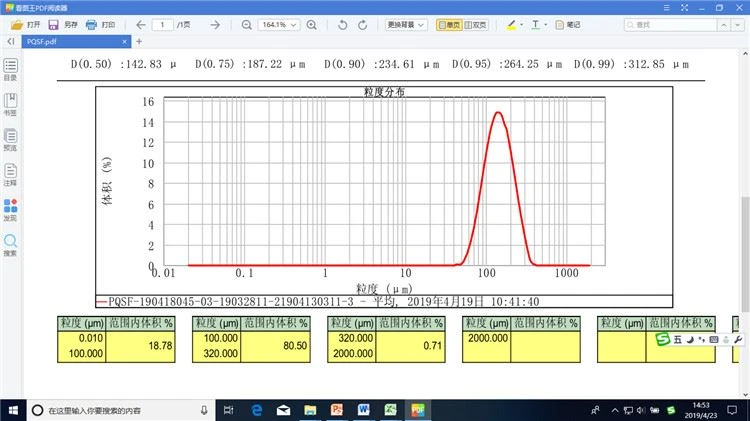
Task: Open a file with the 打开 folder icon
Action: click(25, 24)
